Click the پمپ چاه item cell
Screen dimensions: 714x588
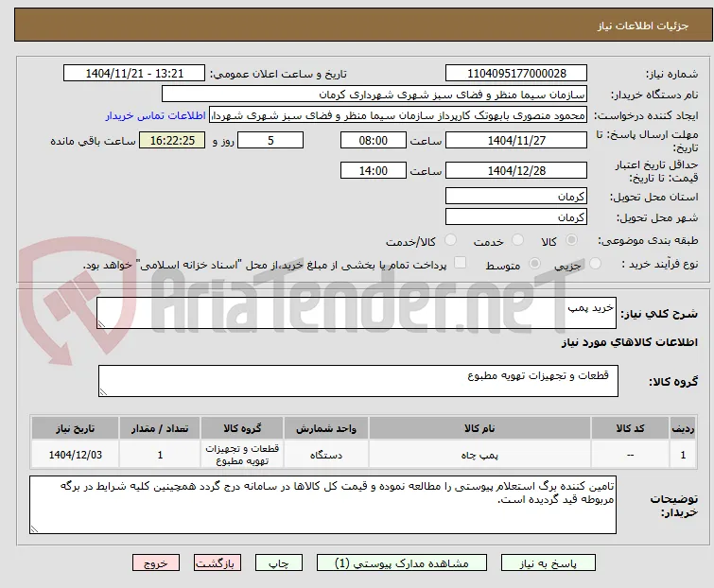pyautogui.click(x=480, y=455)
